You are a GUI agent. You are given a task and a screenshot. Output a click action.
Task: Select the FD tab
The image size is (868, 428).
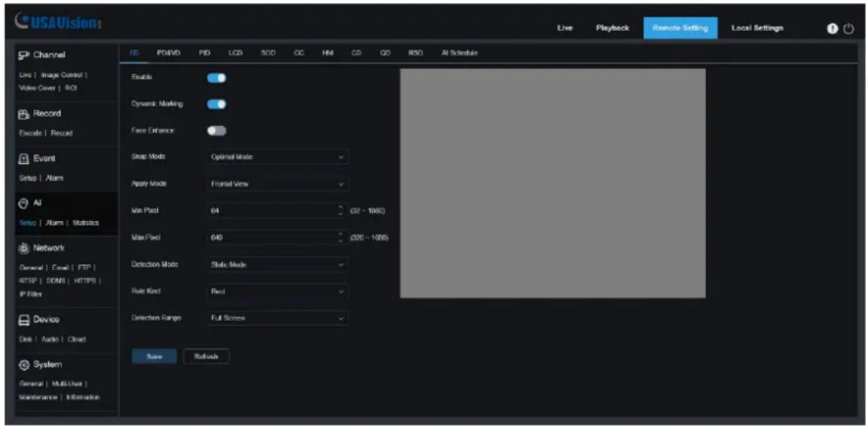coord(133,53)
